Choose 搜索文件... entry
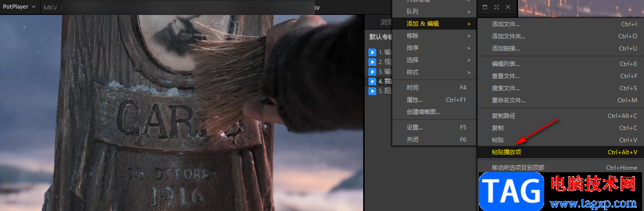 tap(561, 88)
